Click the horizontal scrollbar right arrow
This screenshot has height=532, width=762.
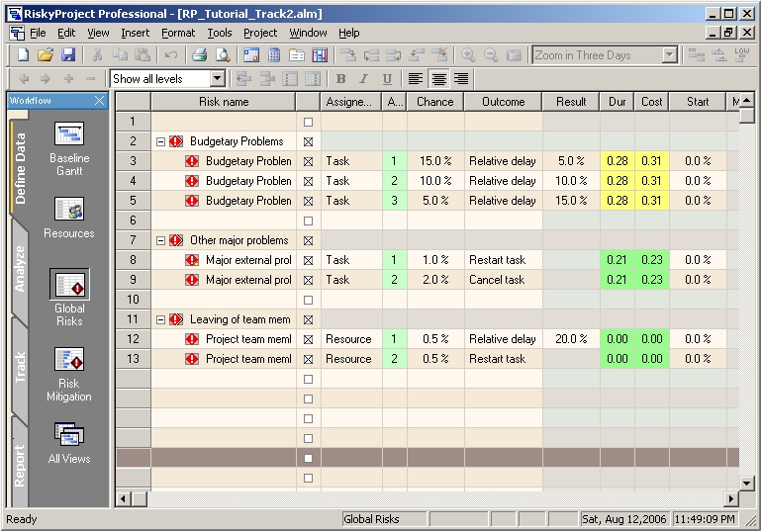pyautogui.click(x=732, y=499)
